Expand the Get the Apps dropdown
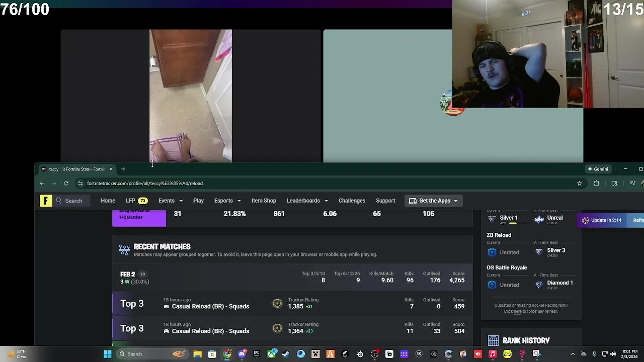This screenshot has height=362, width=644. tap(433, 201)
